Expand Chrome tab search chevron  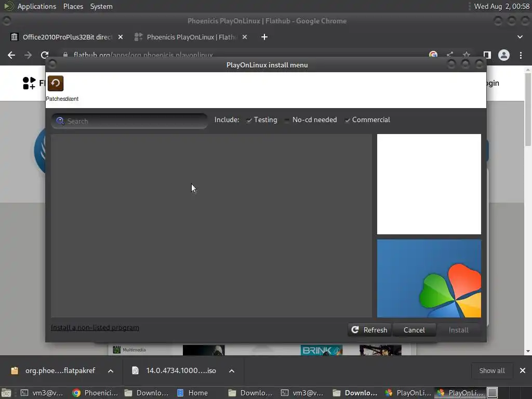click(520, 37)
